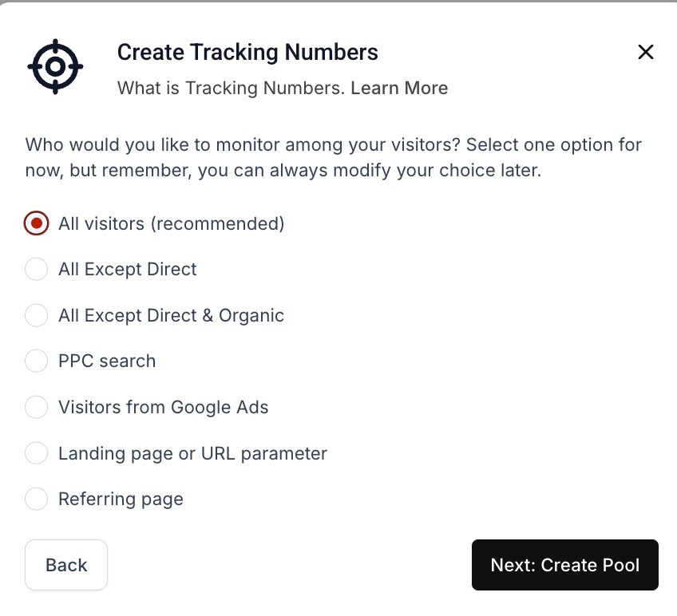
Task: Close the Create Tracking Numbers dialog
Action: [646, 53]
